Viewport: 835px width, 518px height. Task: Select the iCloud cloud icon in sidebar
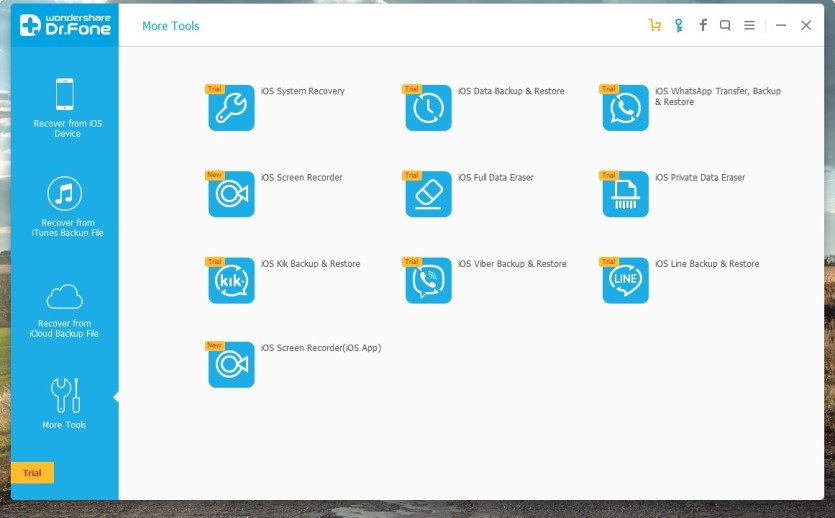coord(64,297)
